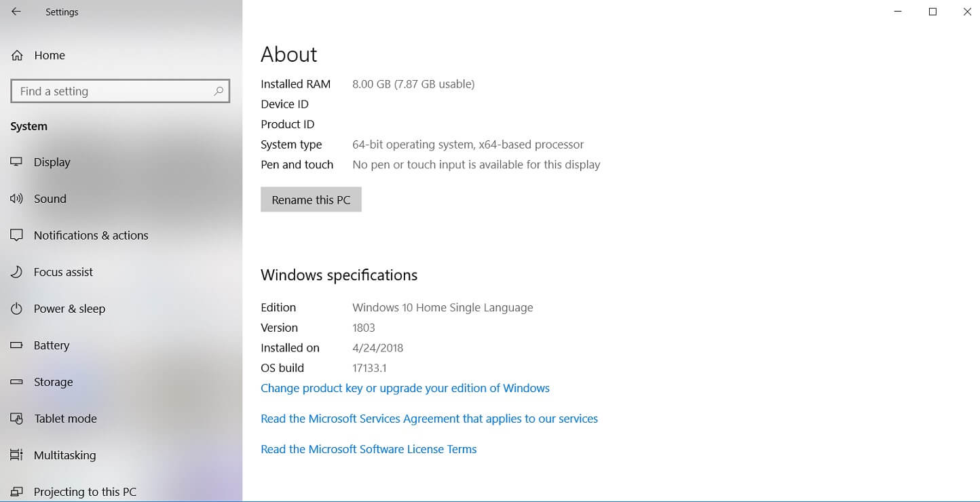
Task: Click Rename this PC button
Action: point(311,199)
